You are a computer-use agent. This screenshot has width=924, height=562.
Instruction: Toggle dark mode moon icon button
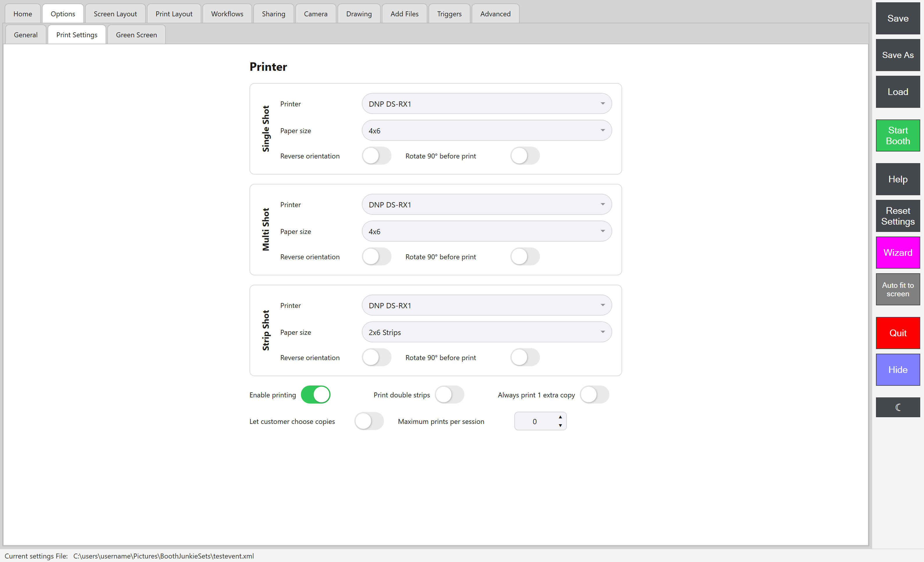click(898, 407)
